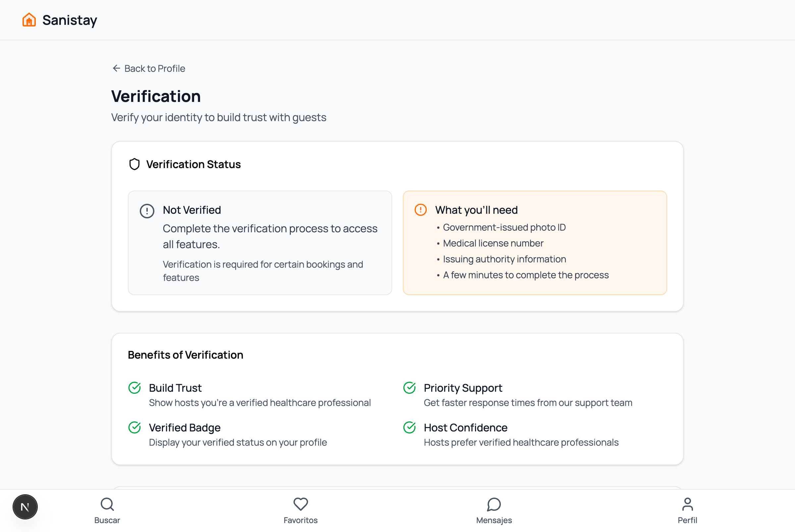The height and width of the screenshot is (532, 795).
Task: Open Favoritos using the heart icon
Action: 300,505
